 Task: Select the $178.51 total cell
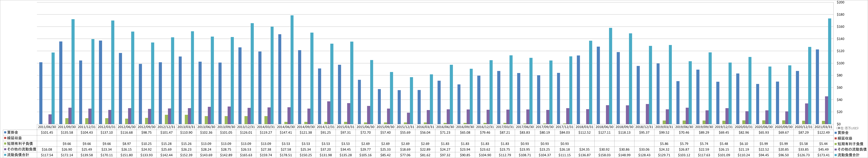pos(286,155)
